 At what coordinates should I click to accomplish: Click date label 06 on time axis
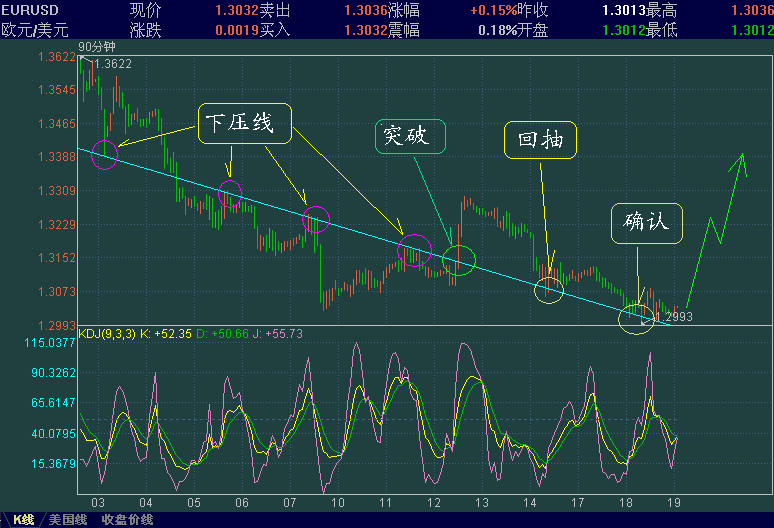click(242, 503)
